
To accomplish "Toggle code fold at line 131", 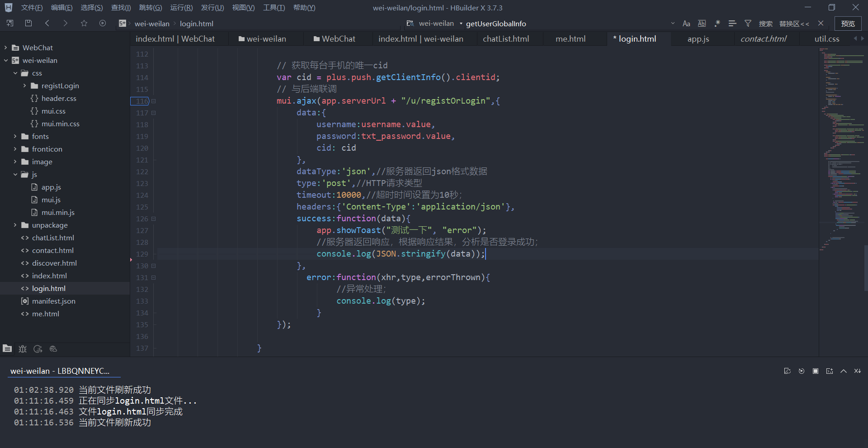I will point(154,277).
